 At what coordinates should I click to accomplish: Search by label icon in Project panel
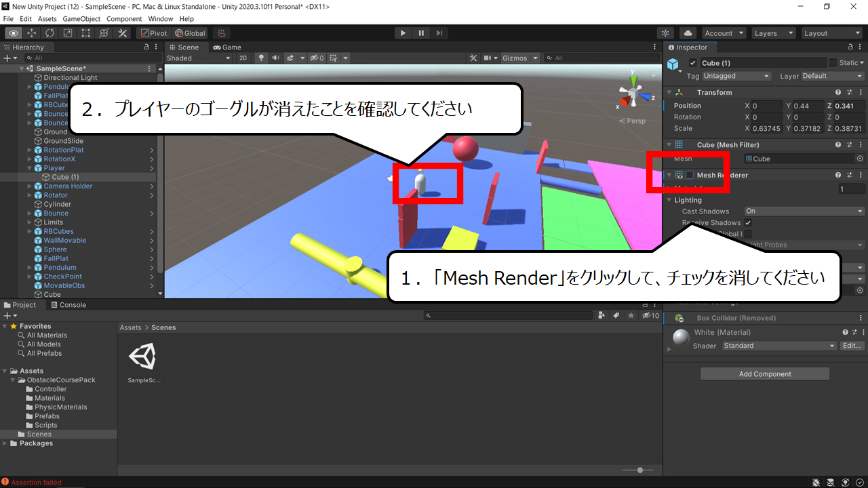point(616,316)
